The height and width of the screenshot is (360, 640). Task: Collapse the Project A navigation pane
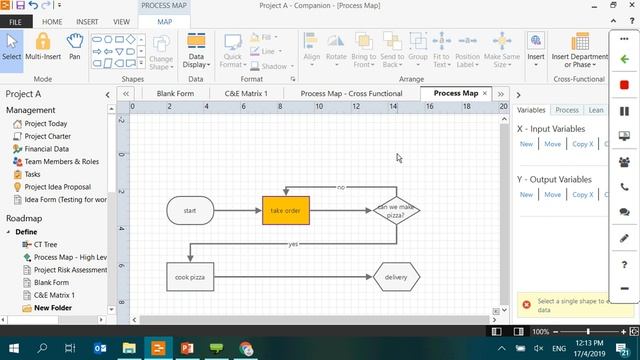pyautogui.click(x=108, y=95)
